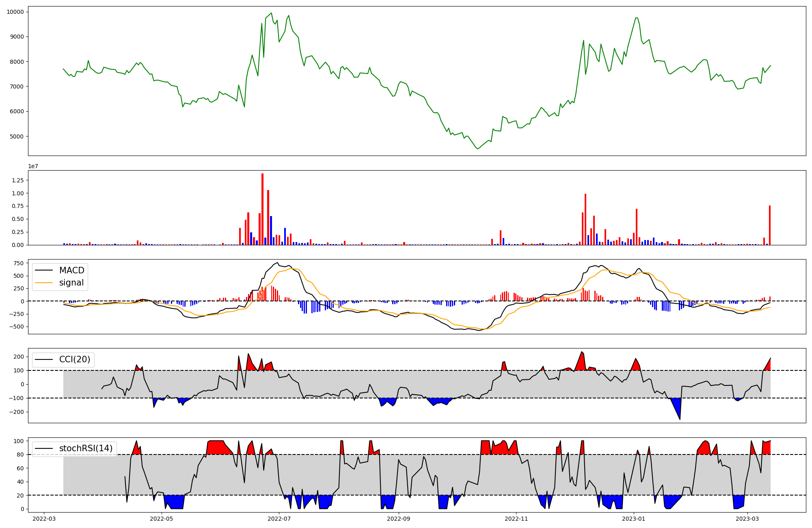This screenshot has height=528, width=812.
Task: Click the 10000 price axis label
Action: tap(15, 12)
